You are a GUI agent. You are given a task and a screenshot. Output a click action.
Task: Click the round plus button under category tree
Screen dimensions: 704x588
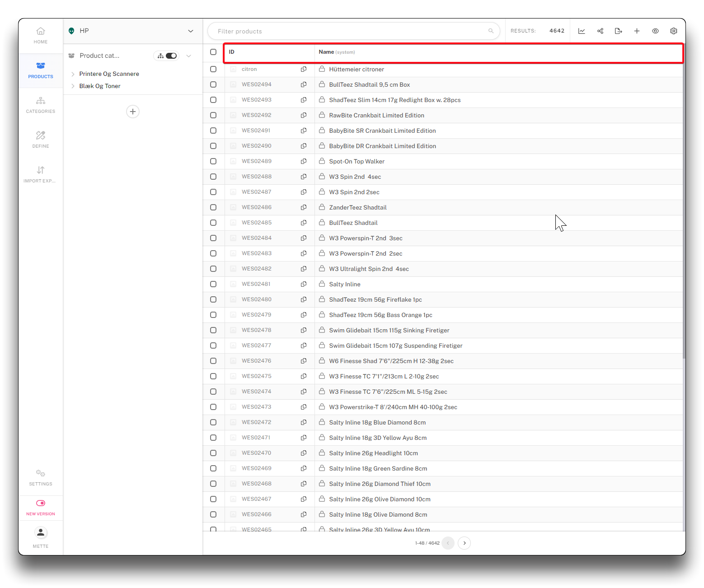tap(132, 112)
